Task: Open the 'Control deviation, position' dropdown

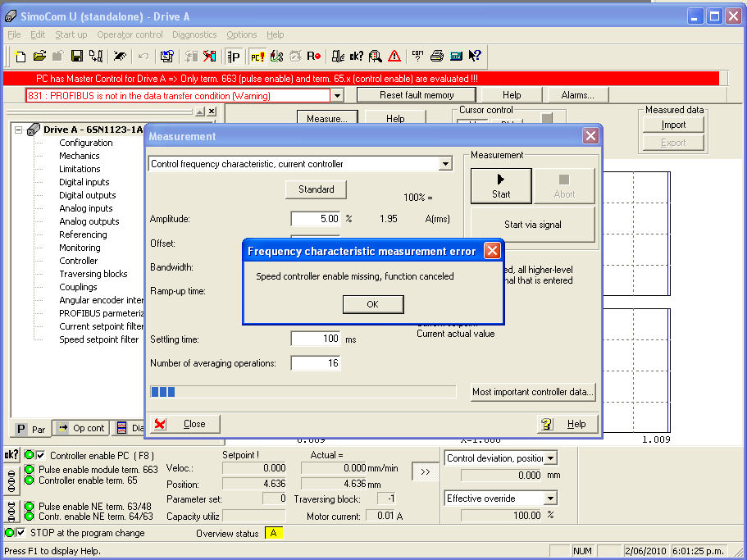Action: 550,458
